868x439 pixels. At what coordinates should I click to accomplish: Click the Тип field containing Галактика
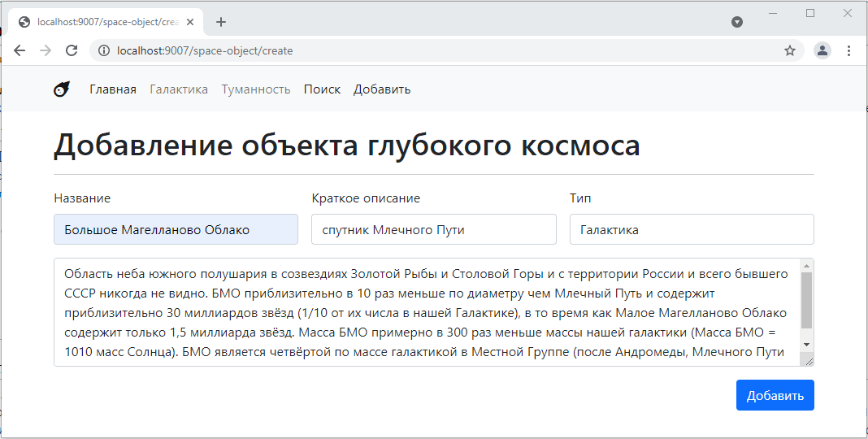[x=691, y=229]
